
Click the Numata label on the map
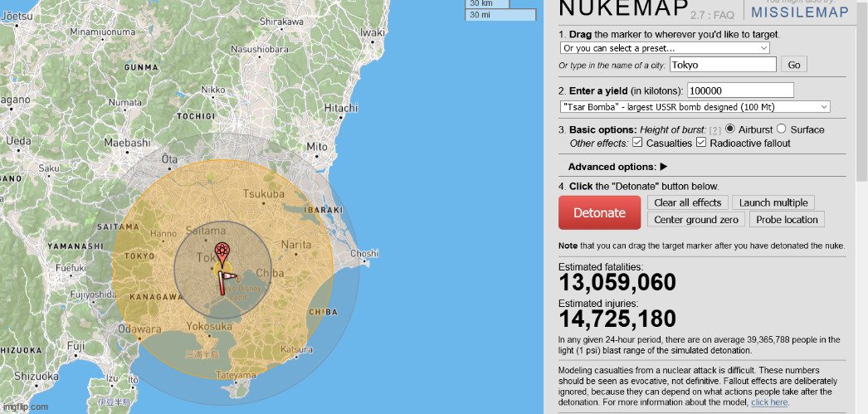tap(125, 102)
